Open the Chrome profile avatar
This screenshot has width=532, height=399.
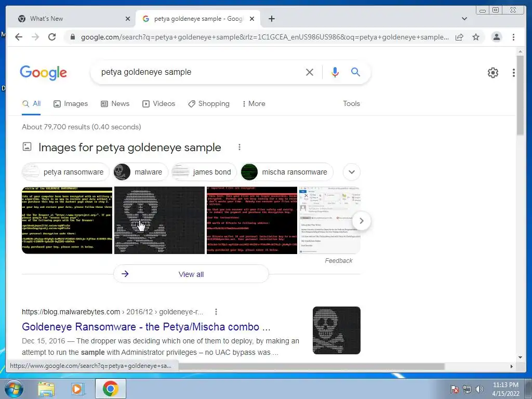(x=496, y=37)
